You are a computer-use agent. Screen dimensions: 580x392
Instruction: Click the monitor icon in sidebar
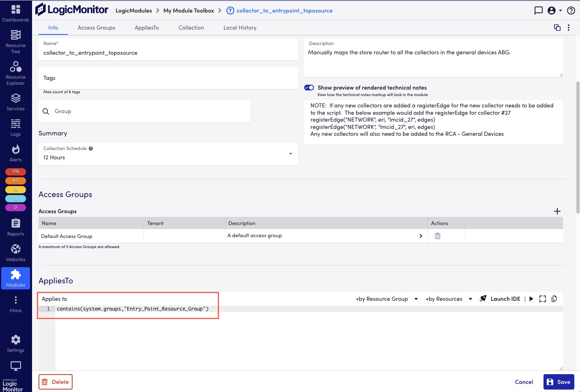click(x=15, y=366)
